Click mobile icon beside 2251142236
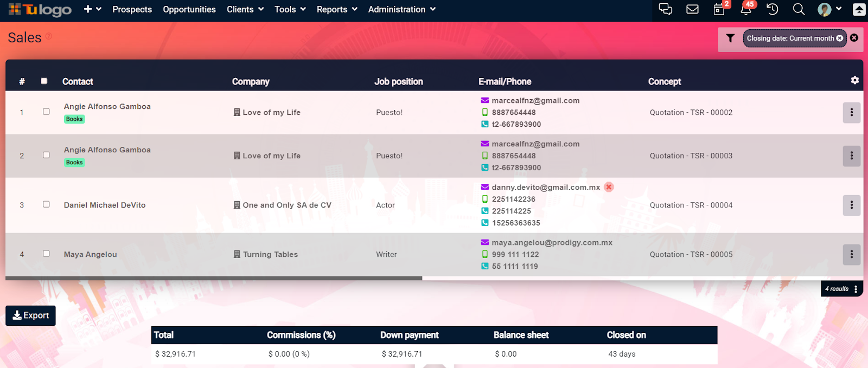 pos(485,199)
